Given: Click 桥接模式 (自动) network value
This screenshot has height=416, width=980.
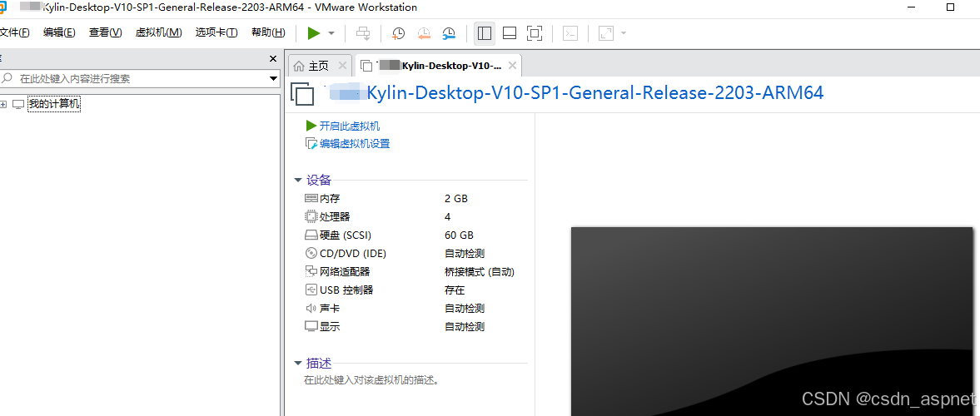Looking at the screenshot, I should pos(480,272).
